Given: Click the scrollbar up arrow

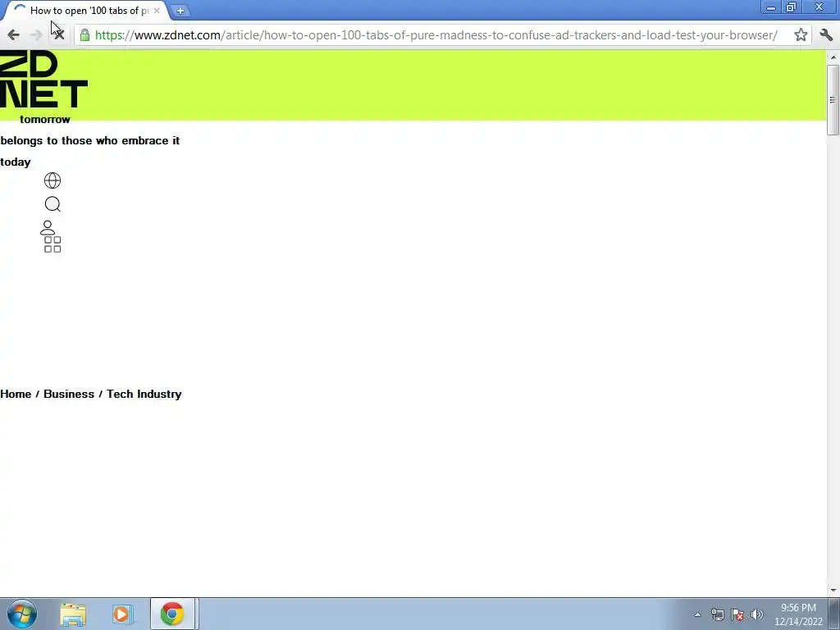Looking at the screenshot, I should click(x=833, y=57).
